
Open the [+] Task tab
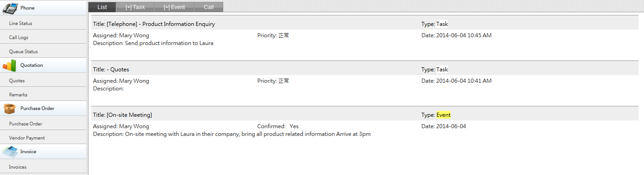coord(135,7)
